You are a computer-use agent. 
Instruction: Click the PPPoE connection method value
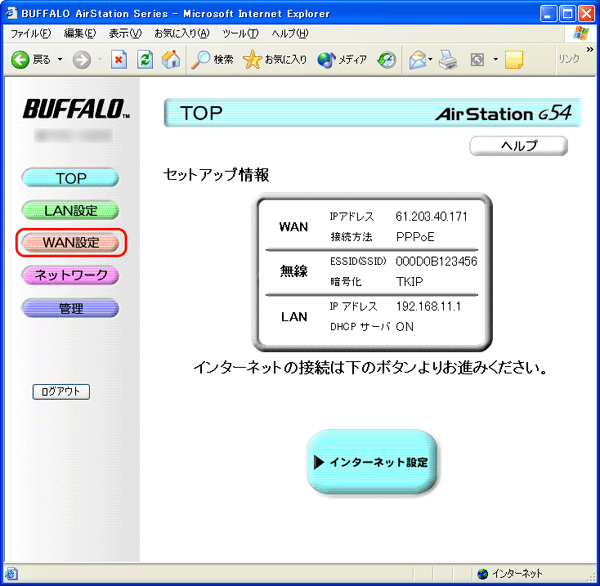point(415,237)
